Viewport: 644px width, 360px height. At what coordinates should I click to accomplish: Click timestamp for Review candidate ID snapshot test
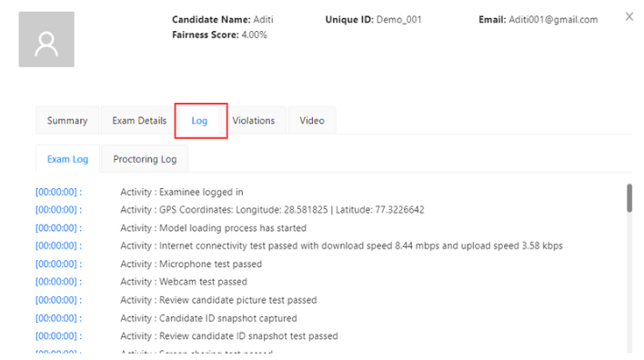[59, 335]
